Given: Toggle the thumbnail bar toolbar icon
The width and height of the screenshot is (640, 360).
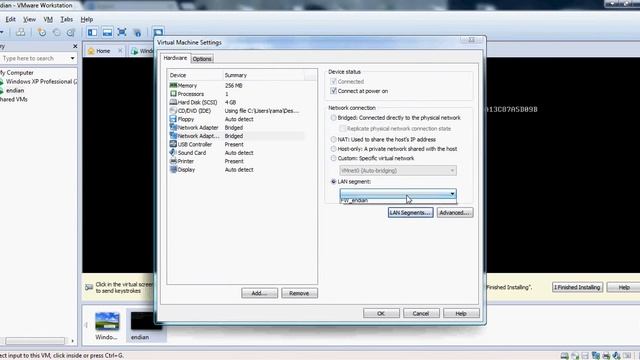Looking at the screenshot, I should click(x=107, y=32).
